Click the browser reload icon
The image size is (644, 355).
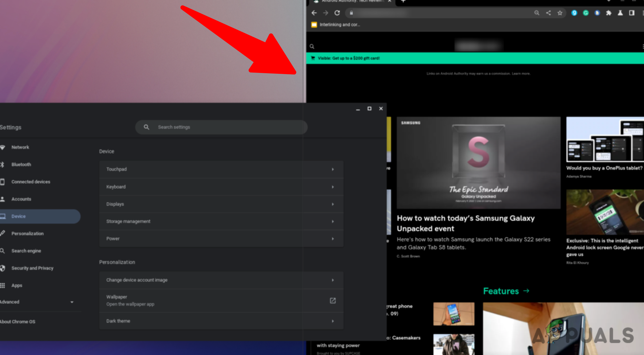pyautogui.click(x=337, y=13)
